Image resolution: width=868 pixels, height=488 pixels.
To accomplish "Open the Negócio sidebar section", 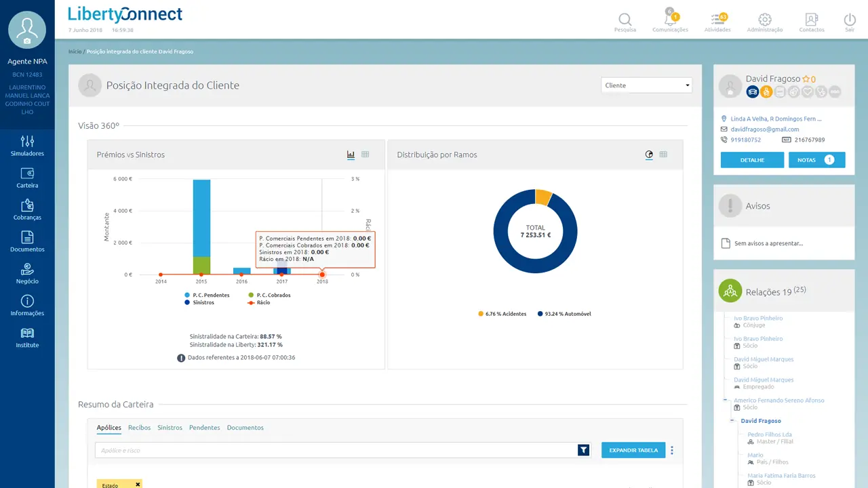I will tap(27, 274).
